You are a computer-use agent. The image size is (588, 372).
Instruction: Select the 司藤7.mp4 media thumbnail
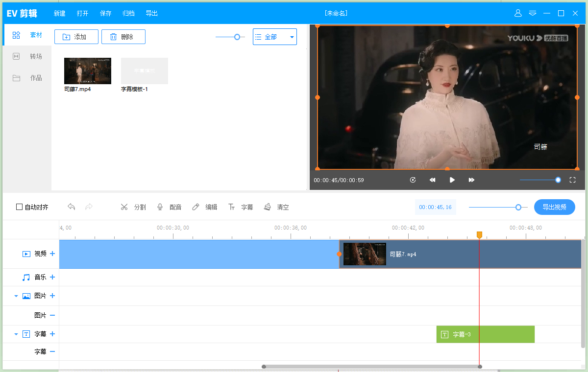click(x=88, y=71)
